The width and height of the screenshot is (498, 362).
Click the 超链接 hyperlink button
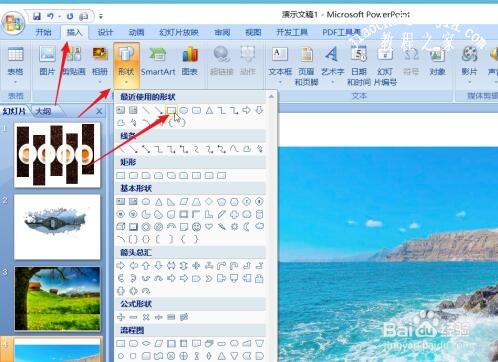pyautogui.click(x=222, y=61)
